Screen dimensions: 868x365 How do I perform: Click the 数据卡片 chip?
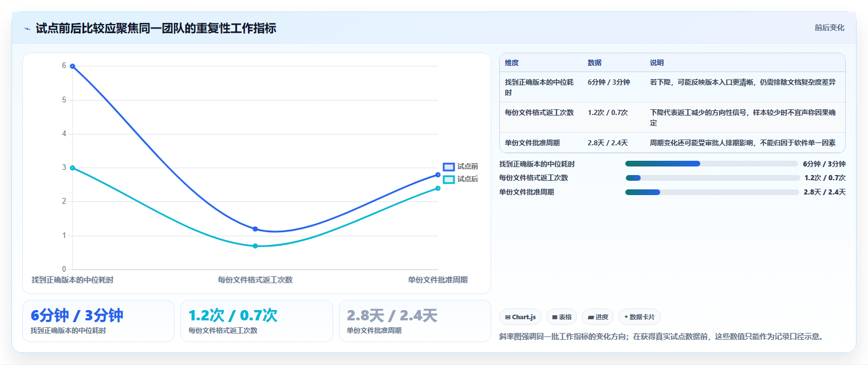point(639,317)
